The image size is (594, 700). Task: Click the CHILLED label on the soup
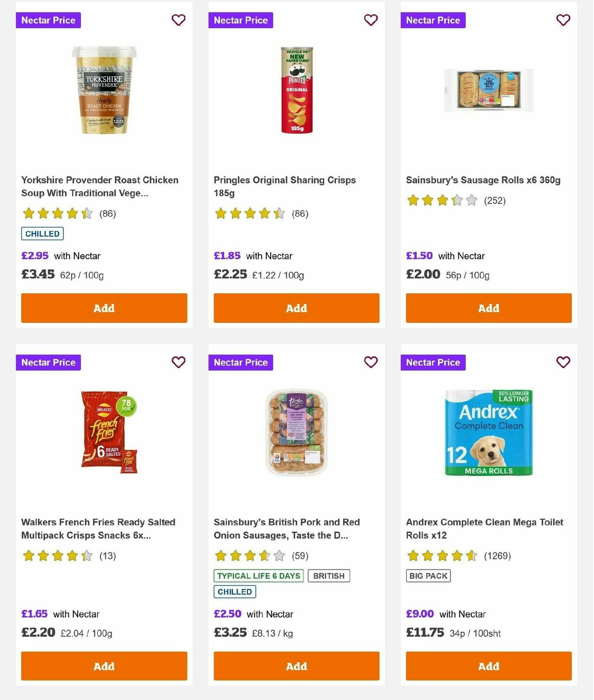click(42, 233)
